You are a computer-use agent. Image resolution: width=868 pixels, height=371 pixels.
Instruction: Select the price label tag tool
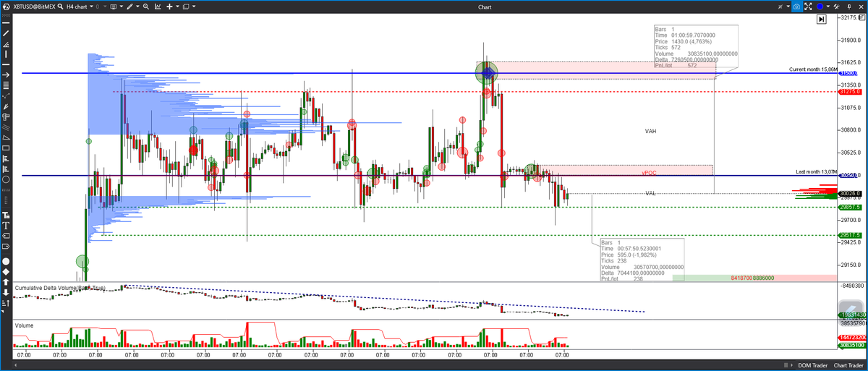pyautogui.click(x=6, y=236)
